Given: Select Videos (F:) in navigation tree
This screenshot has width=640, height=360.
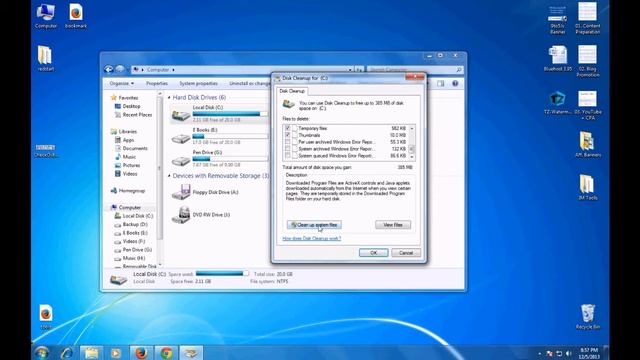Looking at the screenshot, I should pyautogui.click(x=133, y=242).
